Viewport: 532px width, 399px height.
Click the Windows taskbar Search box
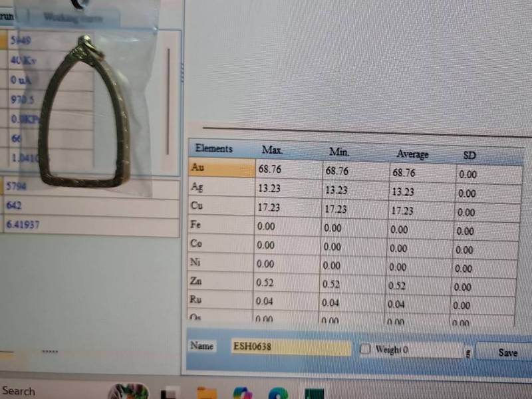[x=19, y=391]
